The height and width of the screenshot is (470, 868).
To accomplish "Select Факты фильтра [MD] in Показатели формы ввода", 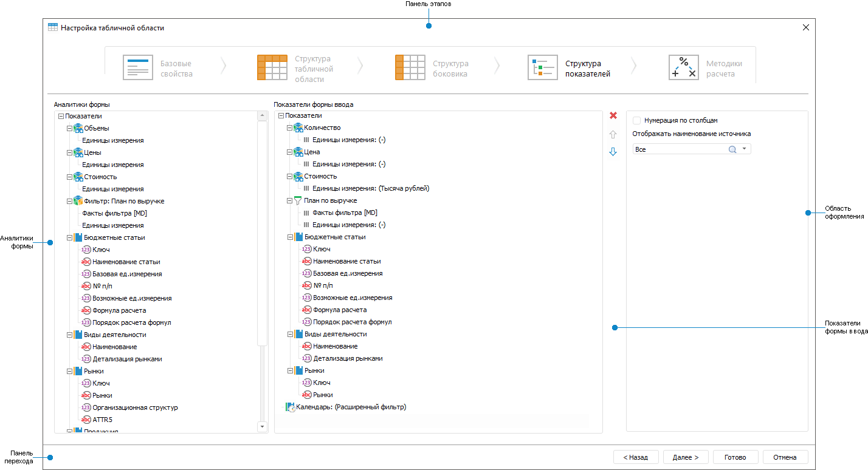I will coord(345,213).
